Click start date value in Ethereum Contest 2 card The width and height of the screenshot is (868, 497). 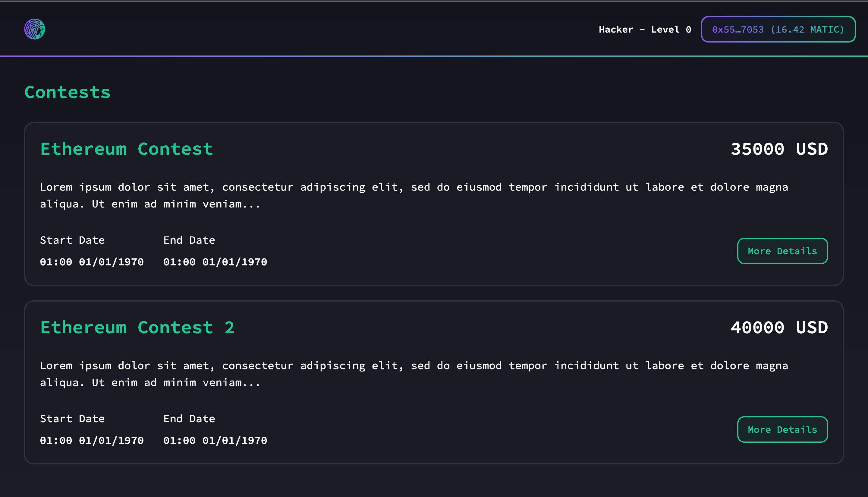tap(92, 440)
